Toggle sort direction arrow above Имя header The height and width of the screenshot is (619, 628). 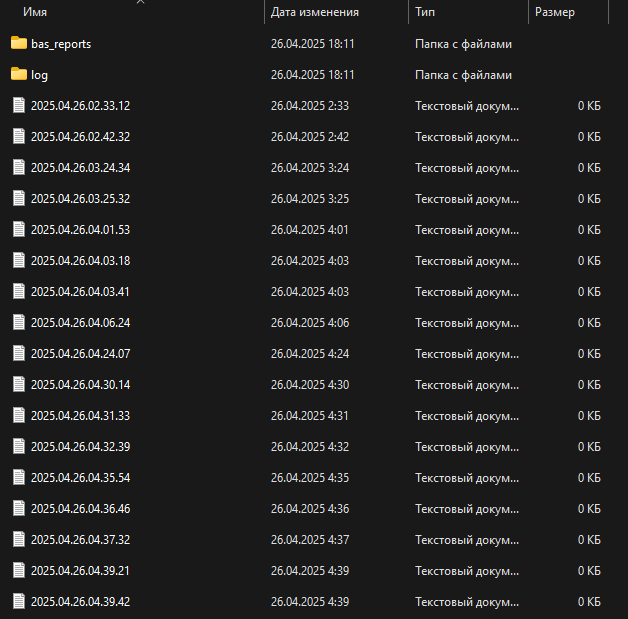[140, 2]
